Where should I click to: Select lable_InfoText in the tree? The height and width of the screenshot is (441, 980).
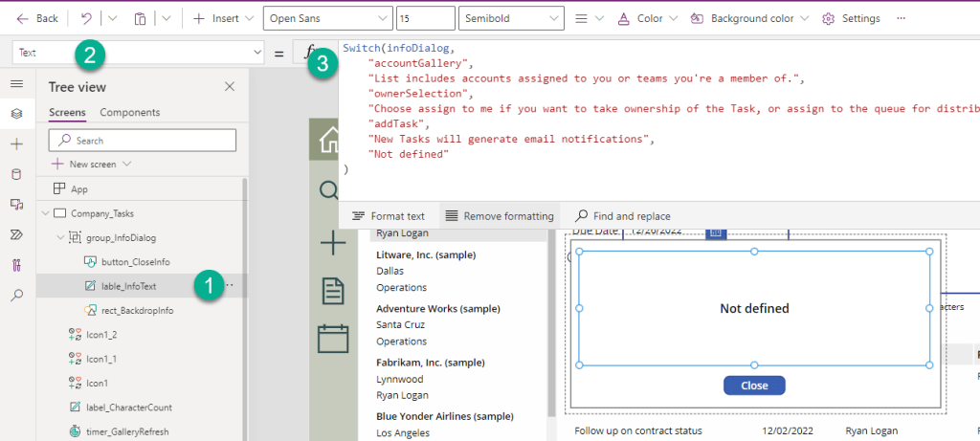click(128, 286)
